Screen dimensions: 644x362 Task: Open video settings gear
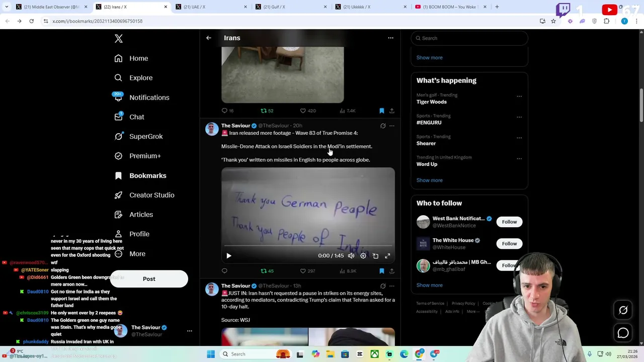click(363, 256)
